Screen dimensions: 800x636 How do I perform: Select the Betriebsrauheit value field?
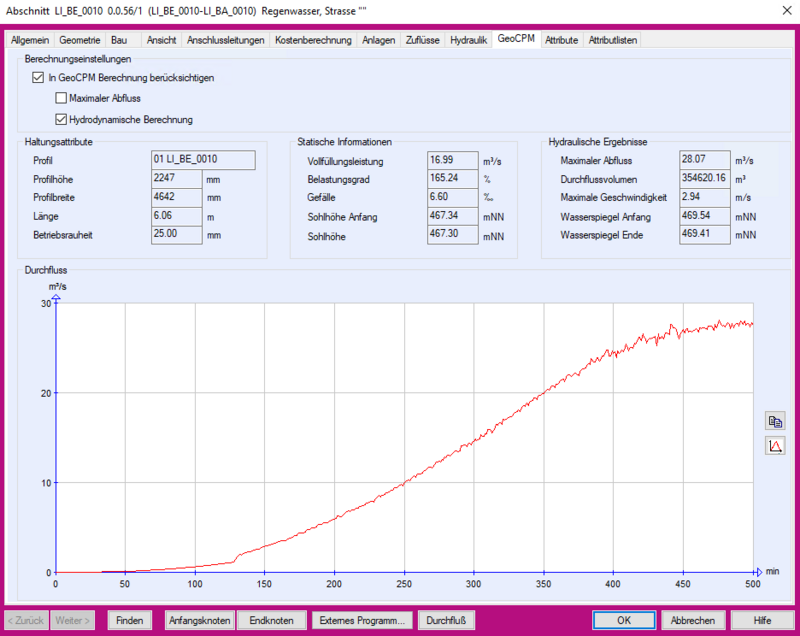point(177,233)
